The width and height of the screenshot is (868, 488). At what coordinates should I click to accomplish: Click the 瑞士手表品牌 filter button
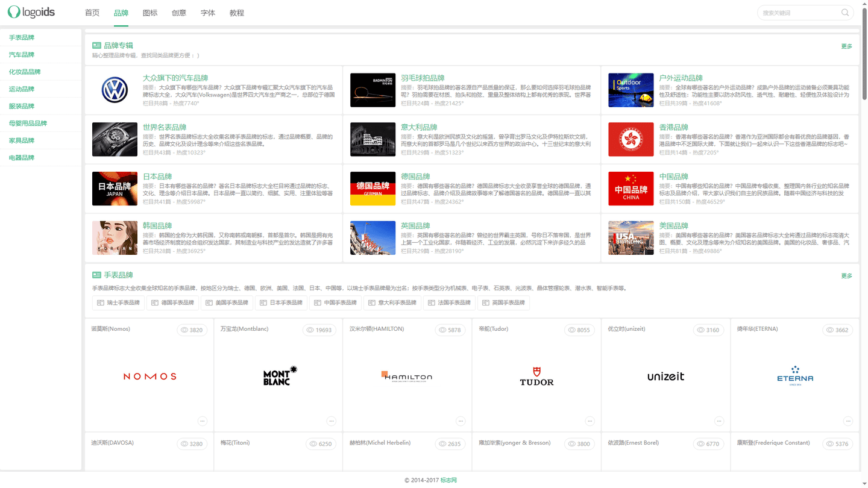118,303
